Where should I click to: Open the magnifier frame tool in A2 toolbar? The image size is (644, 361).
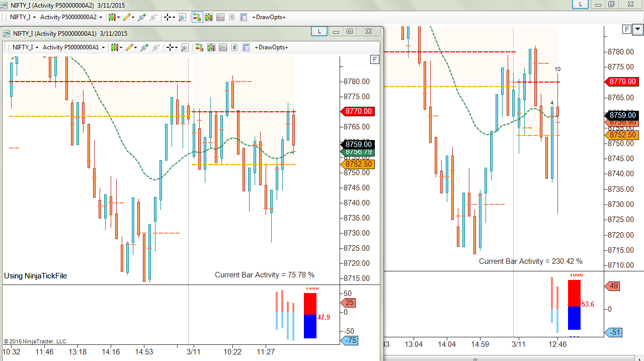182,17
